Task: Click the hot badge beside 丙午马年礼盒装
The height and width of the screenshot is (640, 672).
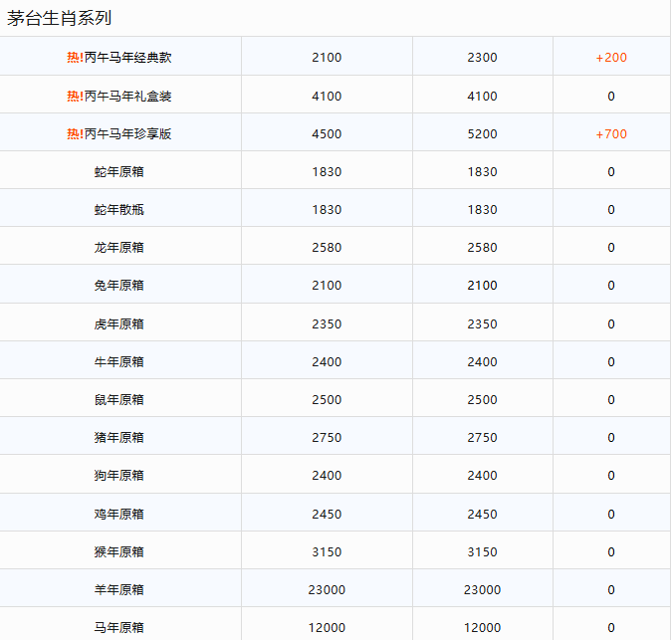Action: (x=75, y=97)
